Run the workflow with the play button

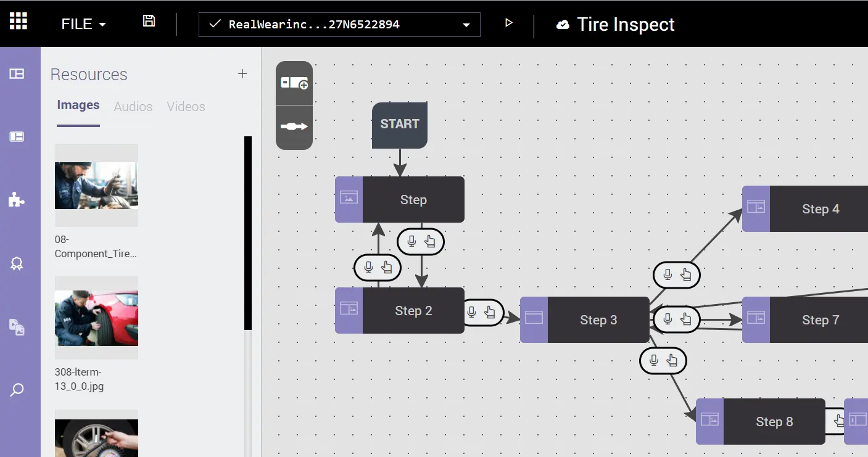click(508, 23)
